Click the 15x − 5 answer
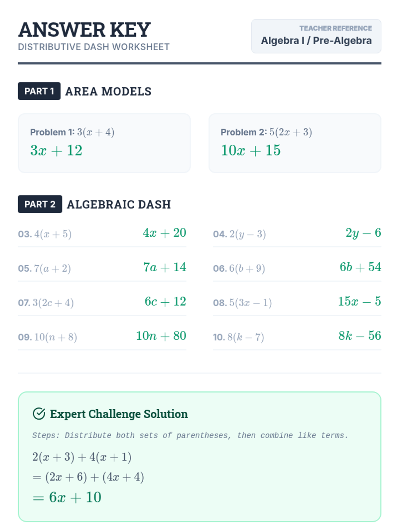Screen dimensions: 399x532 tap(360, 301)
